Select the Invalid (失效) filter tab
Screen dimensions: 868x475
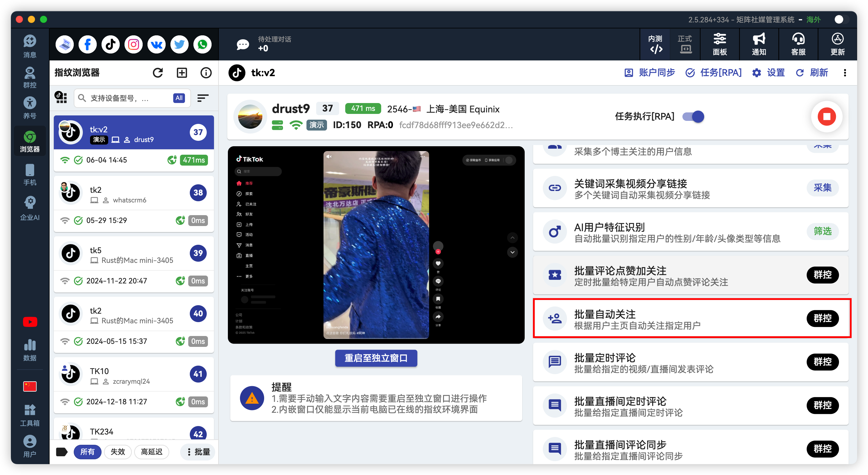coord(118,452)
